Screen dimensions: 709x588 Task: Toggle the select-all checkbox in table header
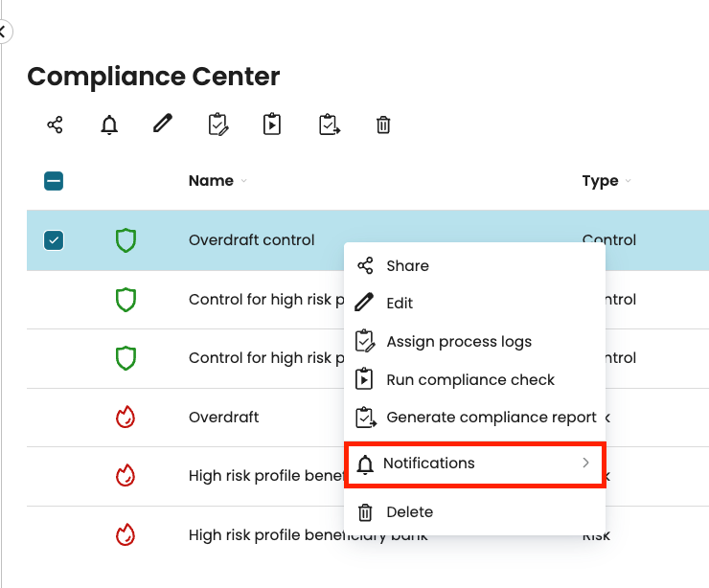coord(54,181)
